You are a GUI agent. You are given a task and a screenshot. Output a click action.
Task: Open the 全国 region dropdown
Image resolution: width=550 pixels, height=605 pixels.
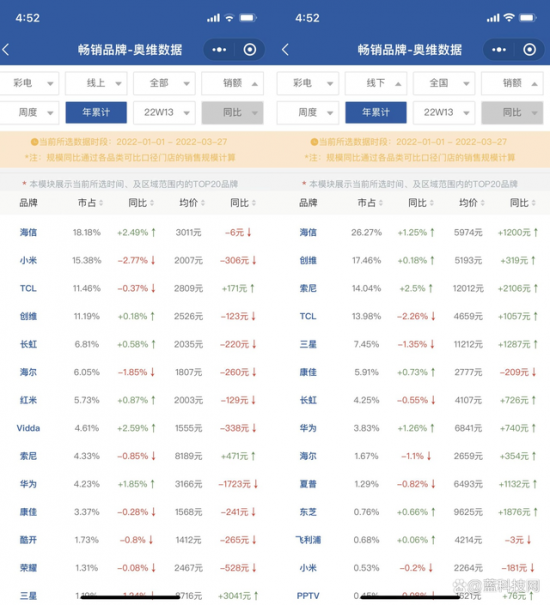point(444,83)
